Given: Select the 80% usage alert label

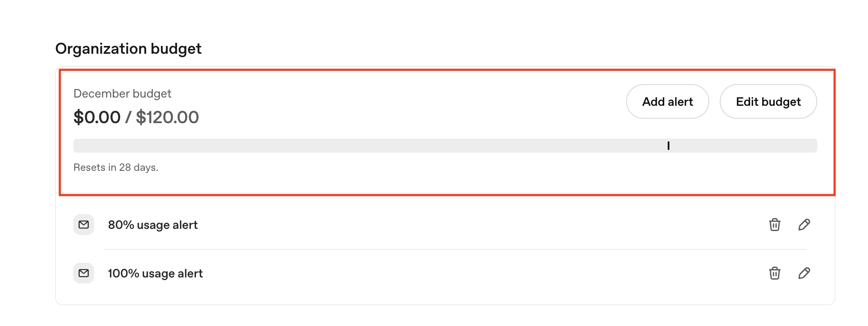Looking at the screenshot, I should pos(153,225).
